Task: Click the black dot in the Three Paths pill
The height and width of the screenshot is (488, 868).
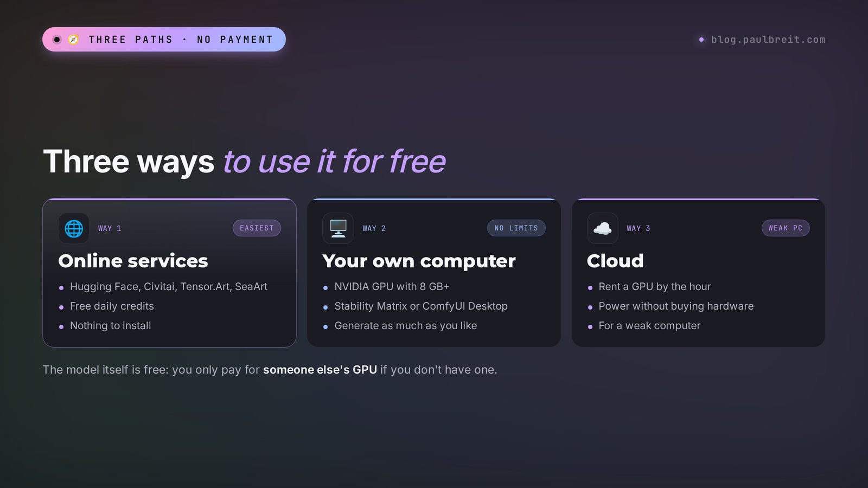Action: [x=57, y=40]
